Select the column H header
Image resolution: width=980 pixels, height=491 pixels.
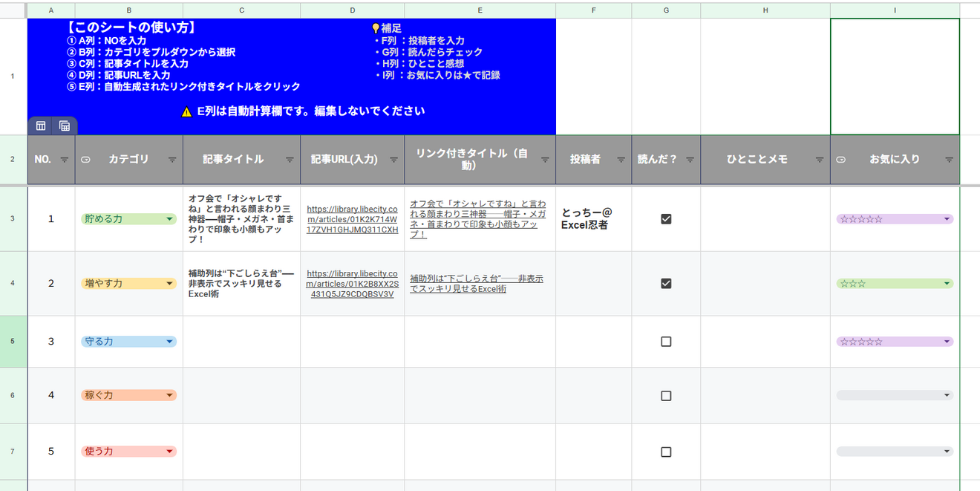tap(765, 10)
